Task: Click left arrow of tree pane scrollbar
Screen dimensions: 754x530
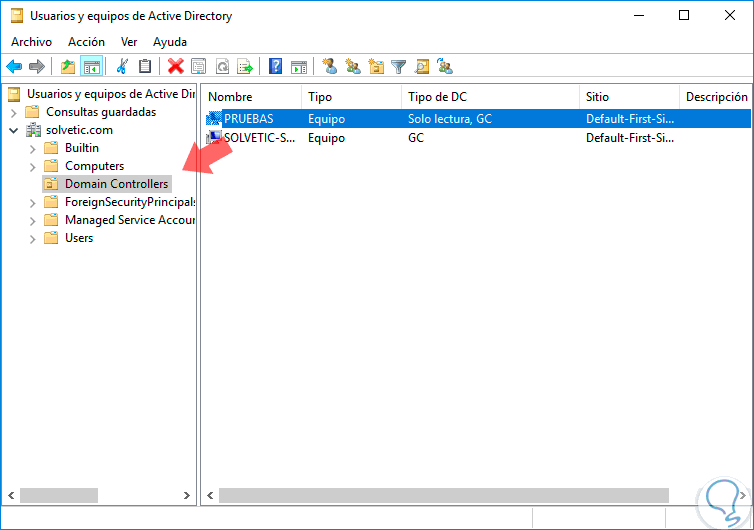Action: [12, 495]
